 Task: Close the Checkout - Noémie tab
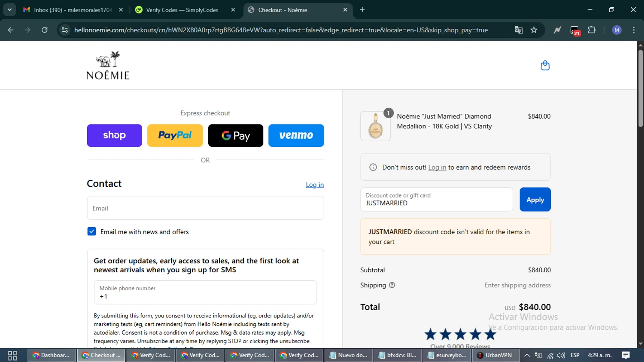pyautogui.click(x=345, y=10)
